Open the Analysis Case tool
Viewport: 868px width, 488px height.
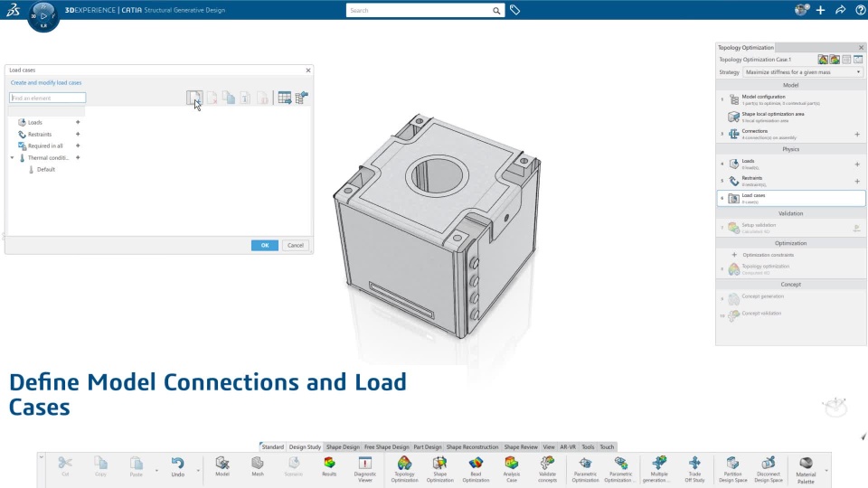tap(512, 469)
